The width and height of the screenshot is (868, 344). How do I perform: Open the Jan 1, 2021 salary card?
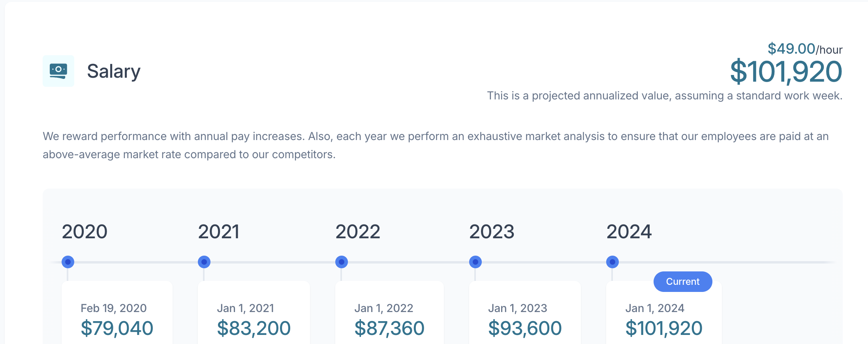(x=254, y=312)
